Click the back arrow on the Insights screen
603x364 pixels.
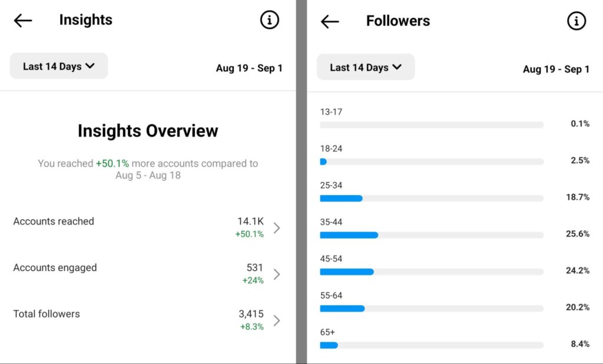click(x=22, y=19)
